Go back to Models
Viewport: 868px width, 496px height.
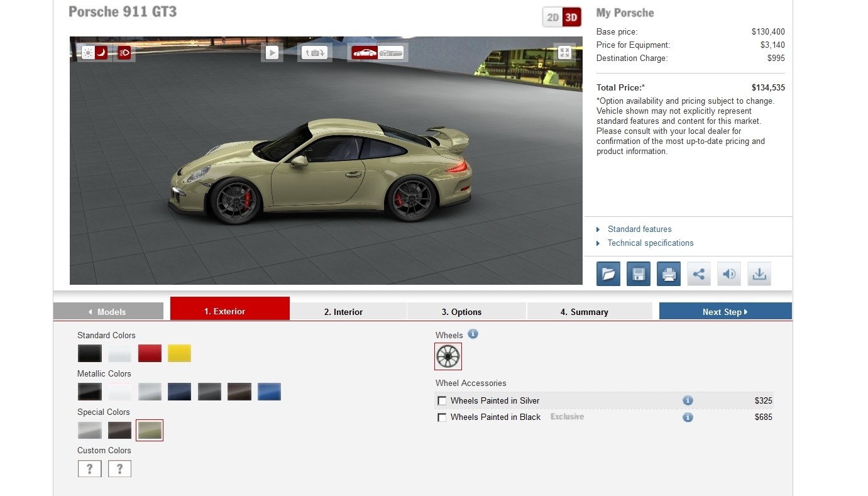108,311
